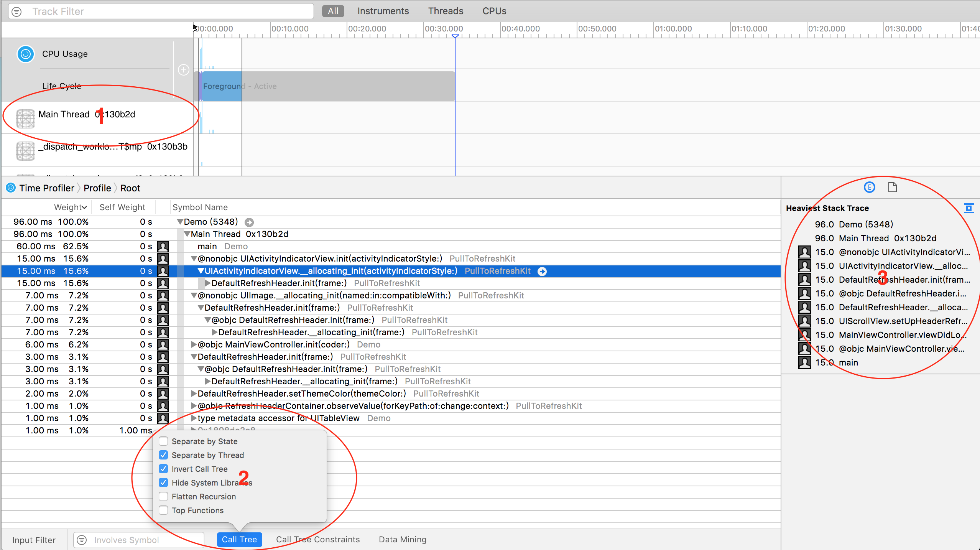Screen dimensions: 980x550
Task: Click the document inspector icon
Action: [x=893, y=187]
